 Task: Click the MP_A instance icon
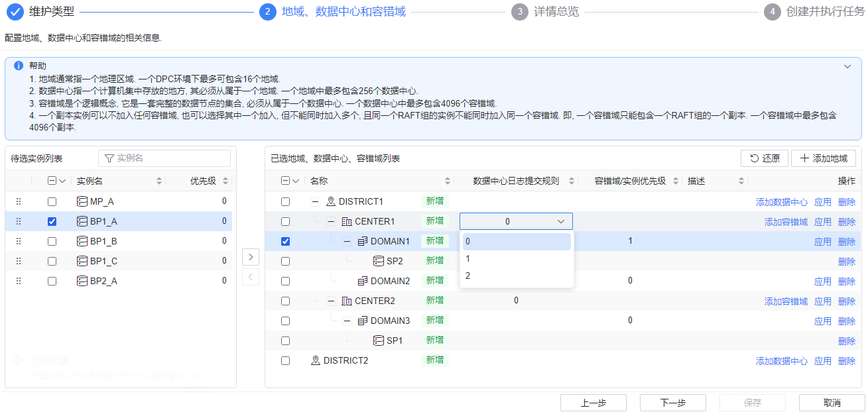(x=82, y=201)
